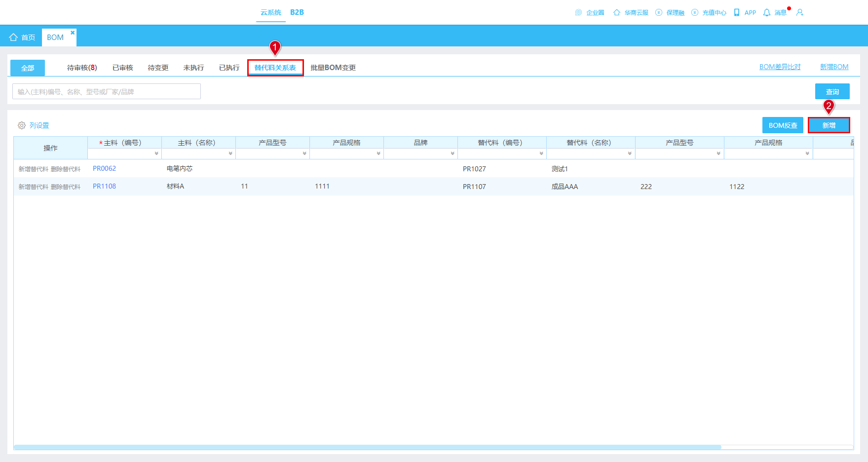The height and width of the screenshot is (462, 868).
Task: Expand the 替代料（名称） filter dropdown arrow
Action: [630, 154]
